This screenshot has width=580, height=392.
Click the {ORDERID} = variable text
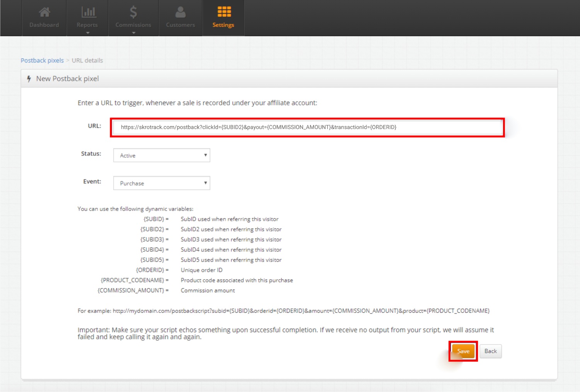152,270
